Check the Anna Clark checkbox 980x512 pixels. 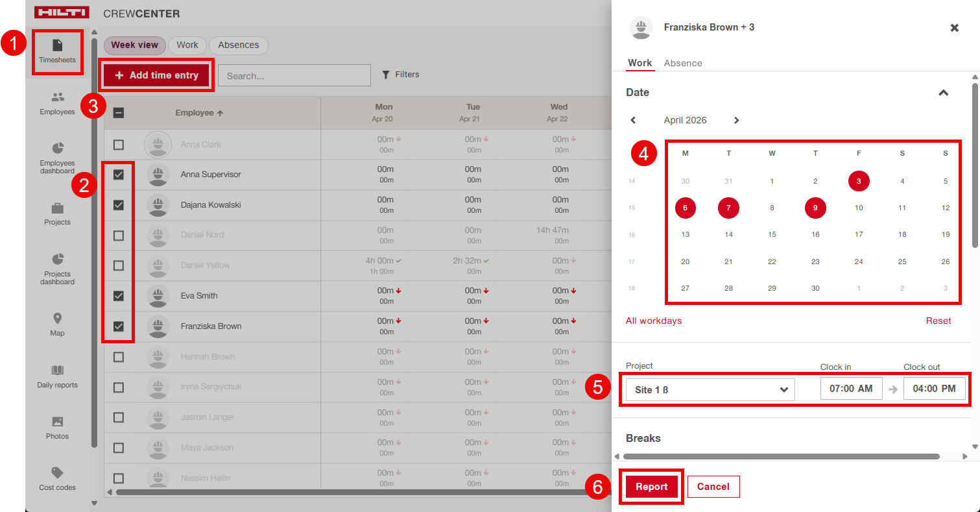point(119,144)
